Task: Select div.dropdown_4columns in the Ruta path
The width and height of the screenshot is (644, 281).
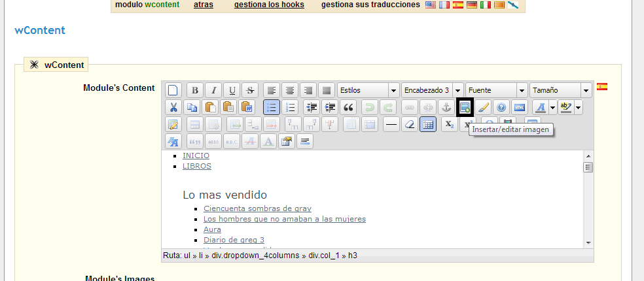Action: point(255,256)
